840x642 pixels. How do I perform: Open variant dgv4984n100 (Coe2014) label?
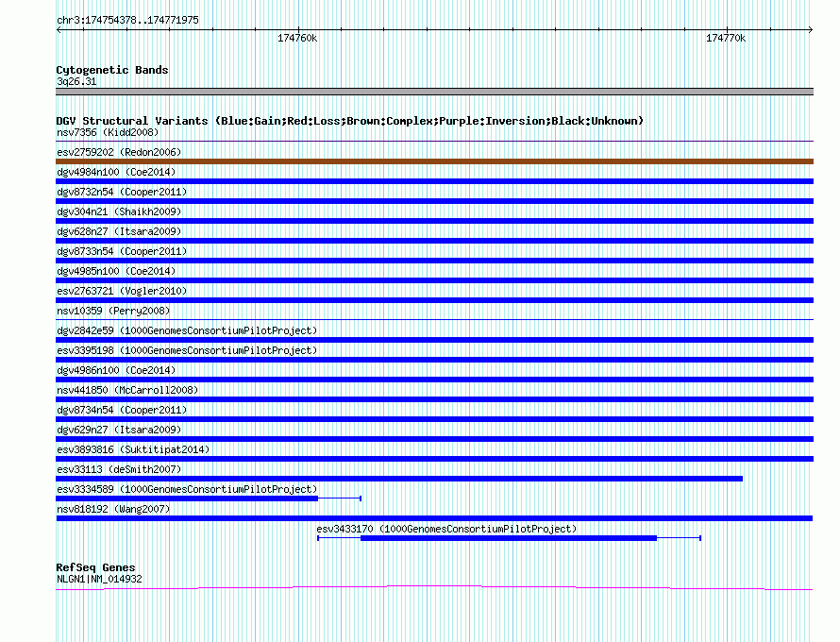116,172
